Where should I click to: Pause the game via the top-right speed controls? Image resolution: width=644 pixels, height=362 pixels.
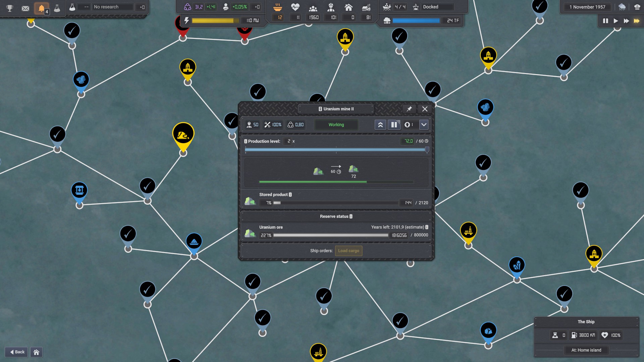pos(605,21)
